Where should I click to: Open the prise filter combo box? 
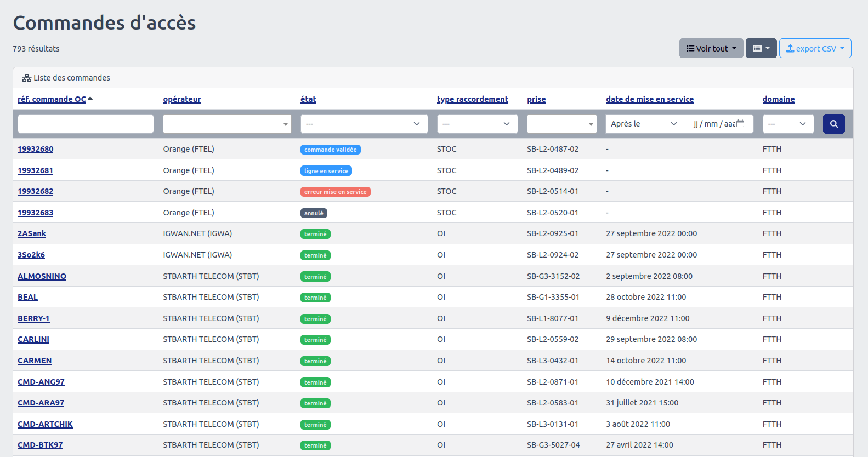(561, 124)
